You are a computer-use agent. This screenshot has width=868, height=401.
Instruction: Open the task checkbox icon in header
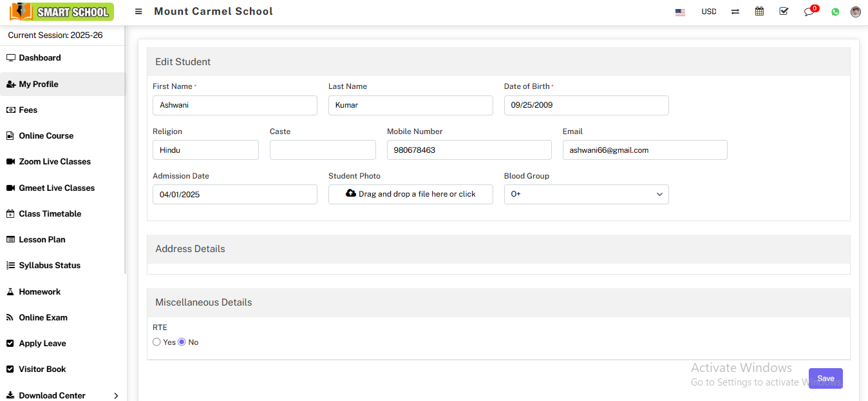click(784, 11)
